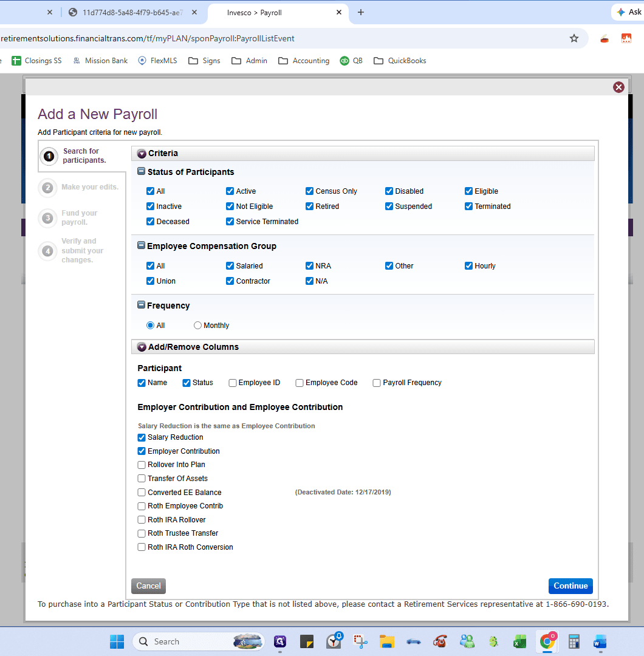Uncheck the Name column checkbox

point(142,383)
